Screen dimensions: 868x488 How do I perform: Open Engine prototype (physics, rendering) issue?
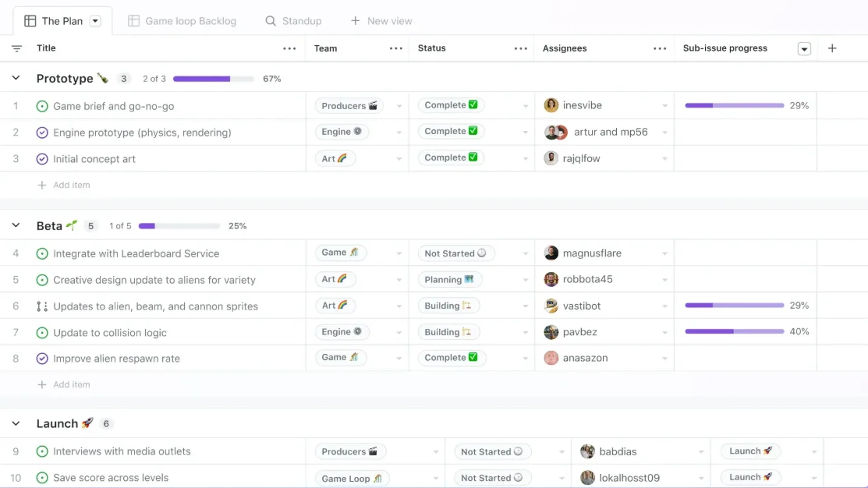[142, 133]
